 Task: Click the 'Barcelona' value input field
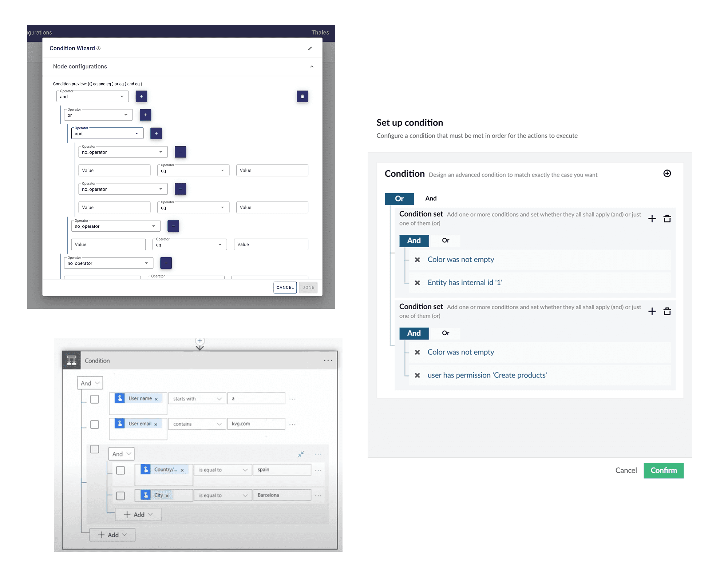[282, 495]
